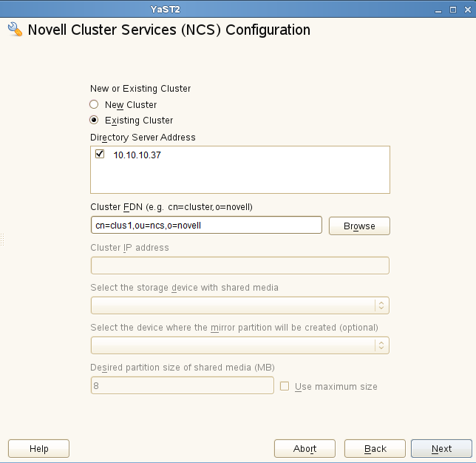Image resolution: width=476 pixels, height=463 pixels.
Task: Maximize the YaST2 window
Action: coord(452,8)
